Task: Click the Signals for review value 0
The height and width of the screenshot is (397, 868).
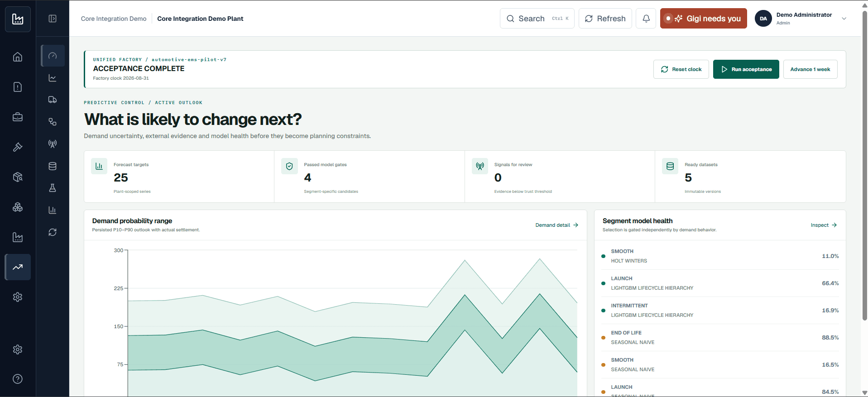Action: (x=498, y=177)
